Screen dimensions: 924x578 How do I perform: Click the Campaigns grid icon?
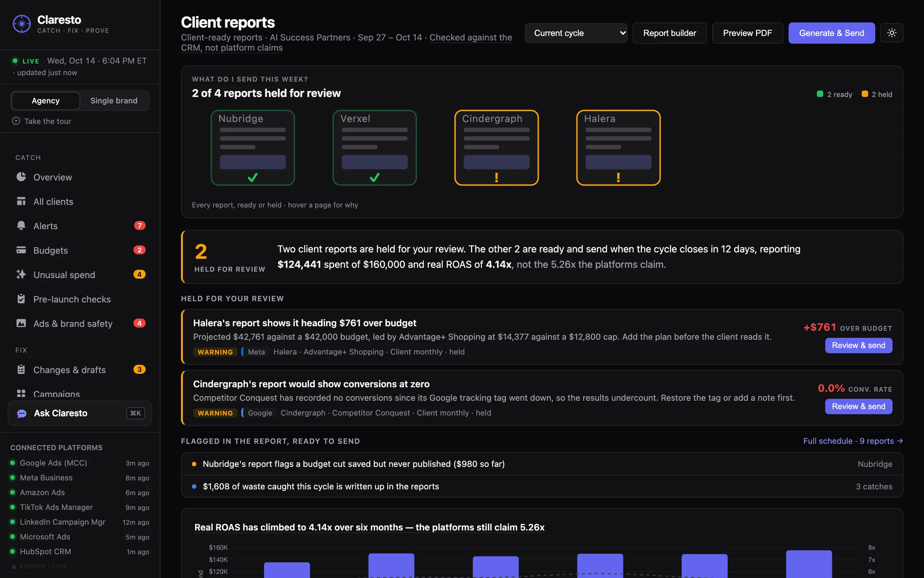point(21,393)
